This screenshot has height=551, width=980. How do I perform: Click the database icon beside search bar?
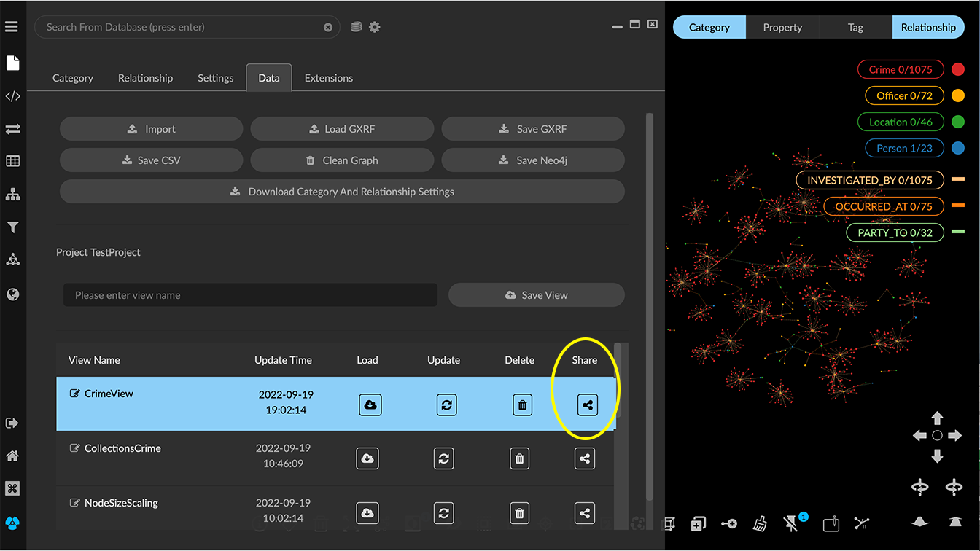click(x=357, y=27)
